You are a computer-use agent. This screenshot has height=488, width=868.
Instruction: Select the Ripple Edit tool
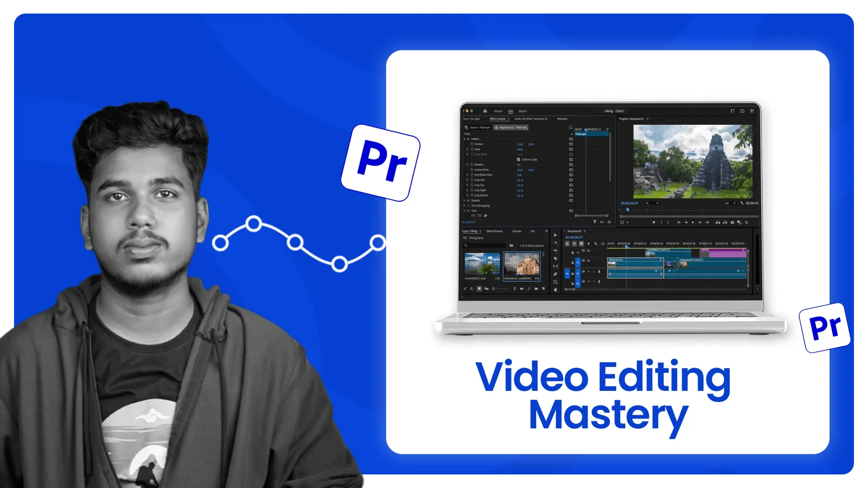pyautogui.click(x=556, y=251)
